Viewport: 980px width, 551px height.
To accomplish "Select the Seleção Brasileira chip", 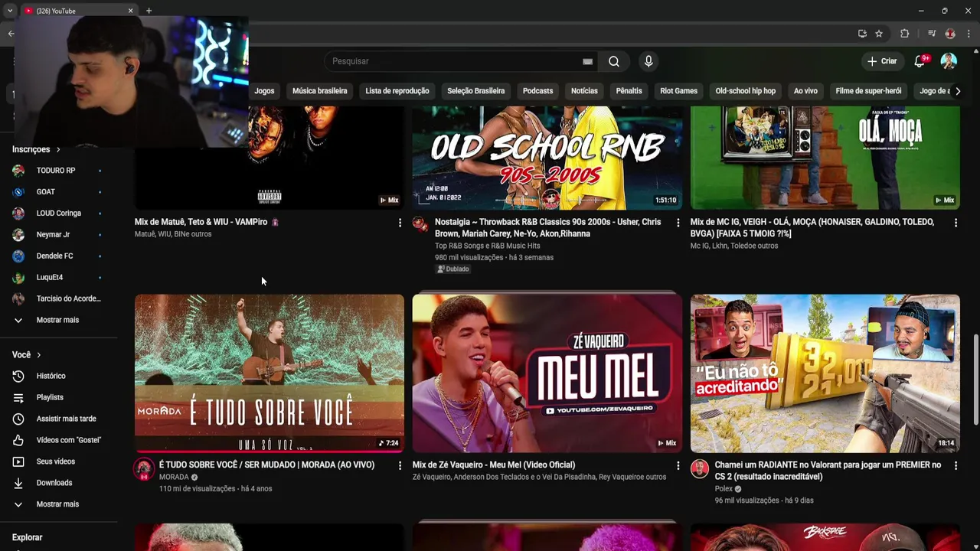I will pyautogui.click(x=476, y=91).
